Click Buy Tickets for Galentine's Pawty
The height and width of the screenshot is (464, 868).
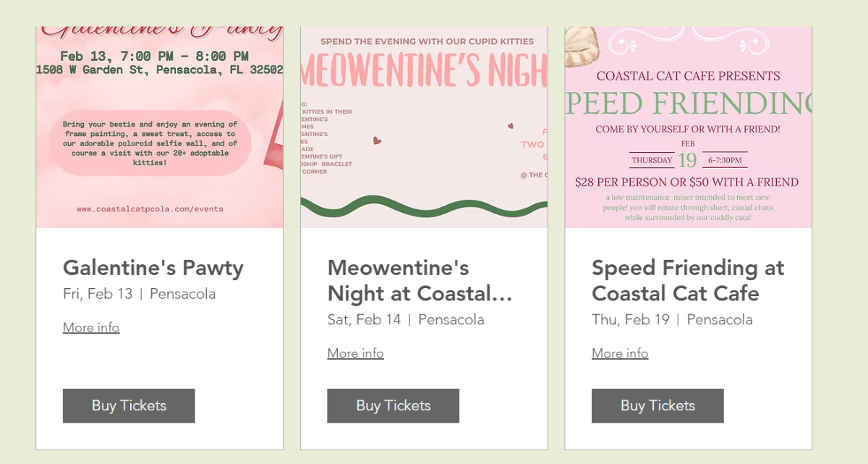(129, 405)
